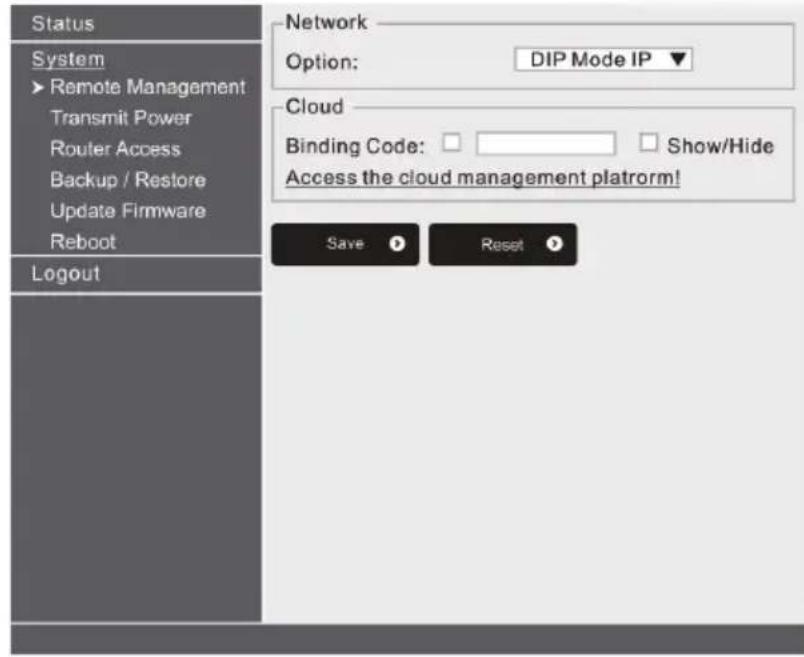Click the arrow marker beside Remote Management
This screenshot has width=804, height=657.
37,88
